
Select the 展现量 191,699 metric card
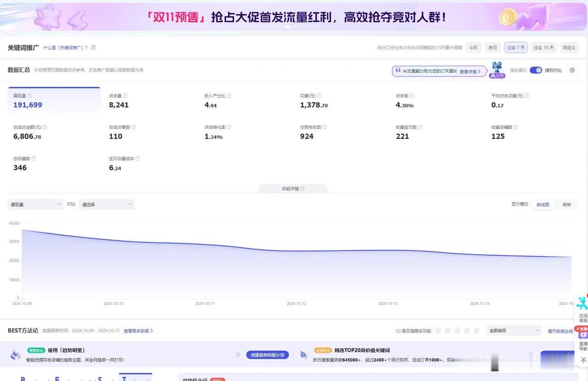point(54,101)
